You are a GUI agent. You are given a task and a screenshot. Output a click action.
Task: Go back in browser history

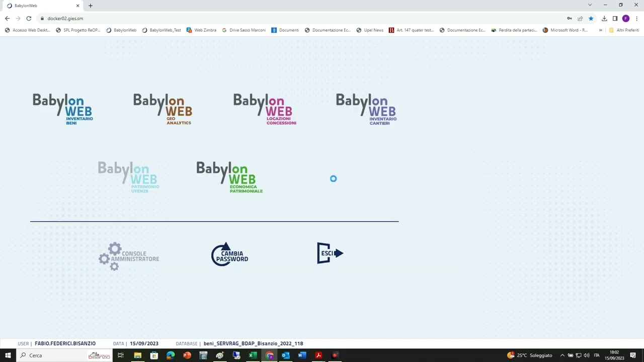(7, 19)
